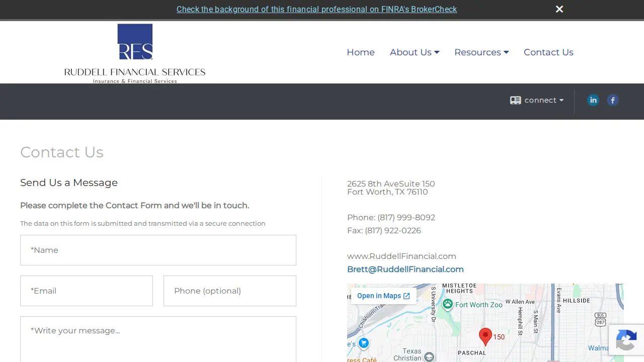
Task: Click into the Write your message box
Action: (158, 339)
